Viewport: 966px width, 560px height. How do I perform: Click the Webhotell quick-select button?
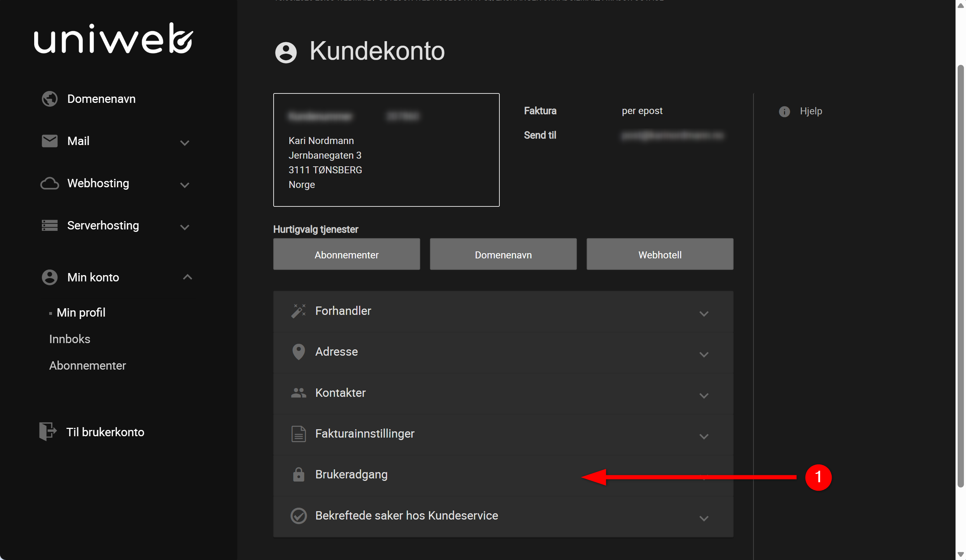(660, 254)
